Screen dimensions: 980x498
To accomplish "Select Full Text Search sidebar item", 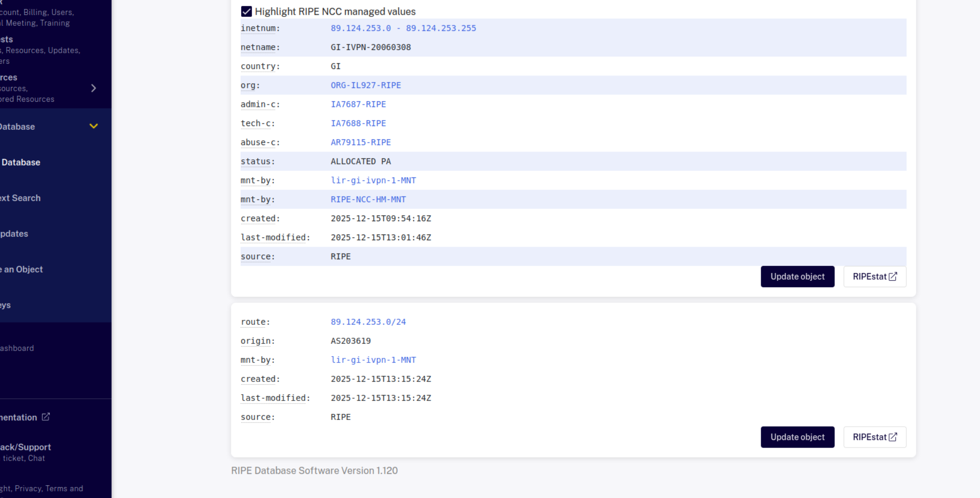I will 20,198.
